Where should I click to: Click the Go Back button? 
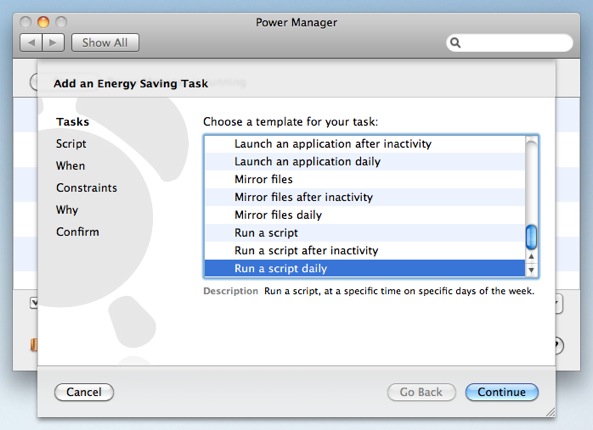coord(421,392)
